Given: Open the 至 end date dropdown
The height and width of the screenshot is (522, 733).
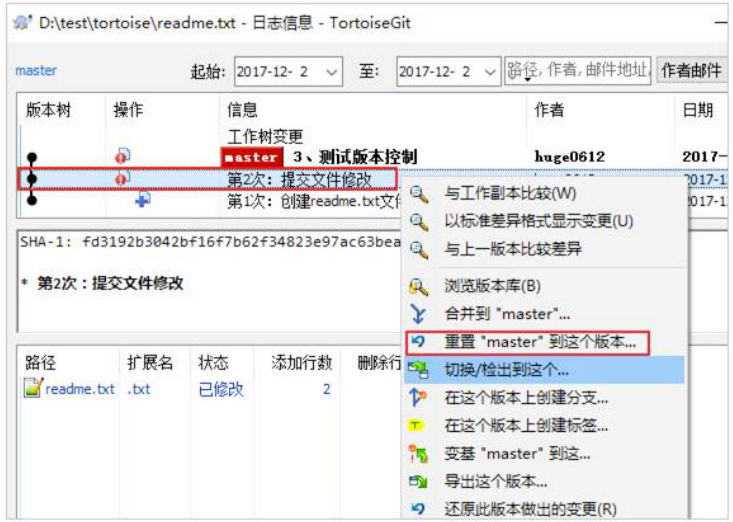Looking at the screenshot, I should point(489,72).
